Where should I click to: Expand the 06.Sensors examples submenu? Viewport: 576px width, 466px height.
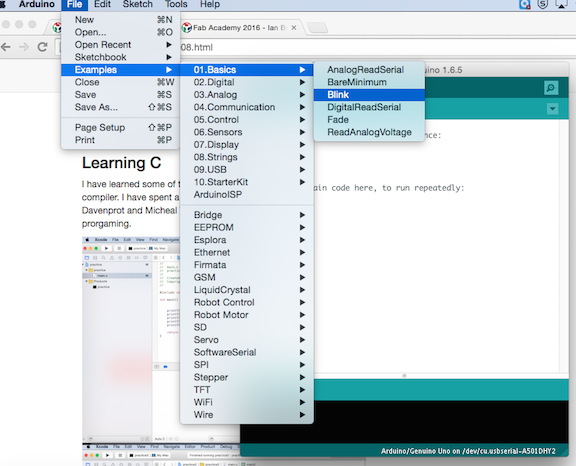tap(247, 132)
